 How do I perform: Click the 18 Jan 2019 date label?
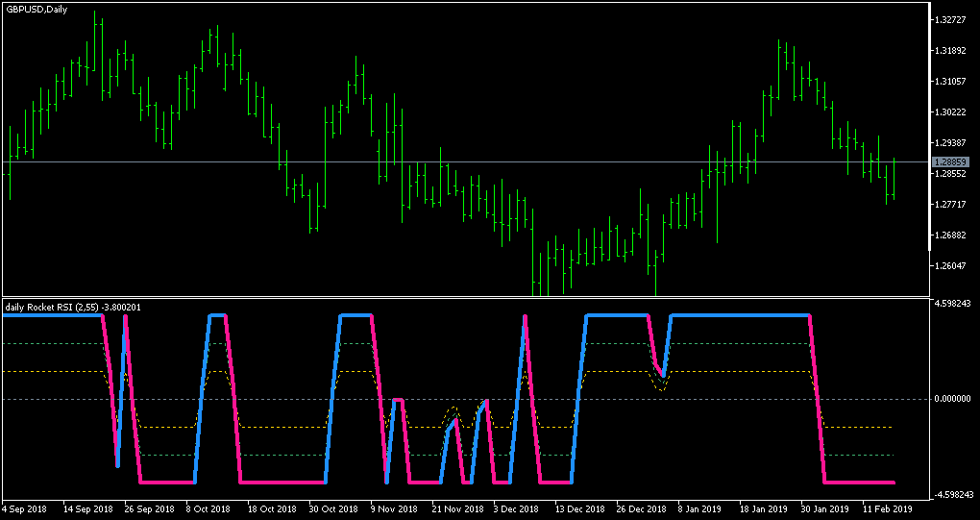click(763, 508)
